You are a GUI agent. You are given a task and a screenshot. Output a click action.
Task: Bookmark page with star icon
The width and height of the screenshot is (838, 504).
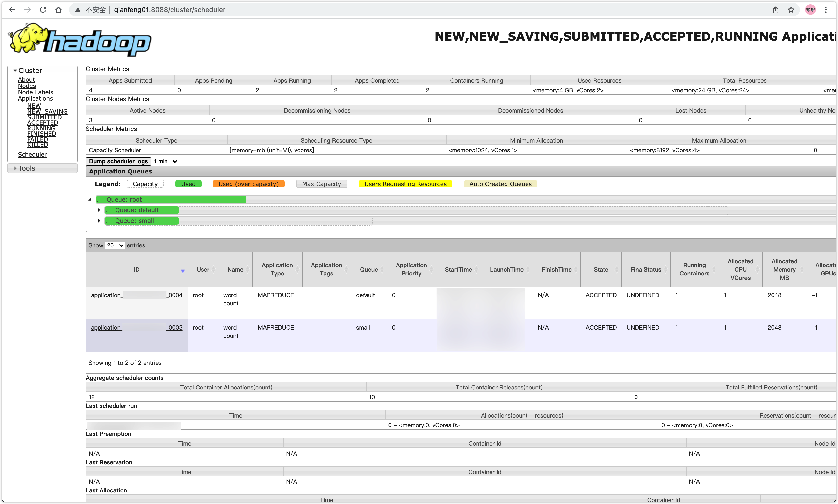pos(791,9)
